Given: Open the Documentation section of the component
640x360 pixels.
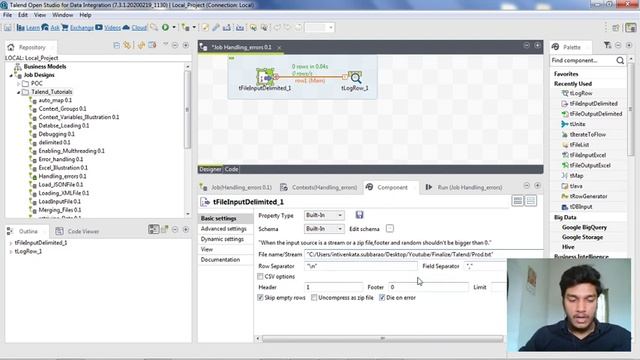Looking at the screenshot, I should (x=220, y=260).
